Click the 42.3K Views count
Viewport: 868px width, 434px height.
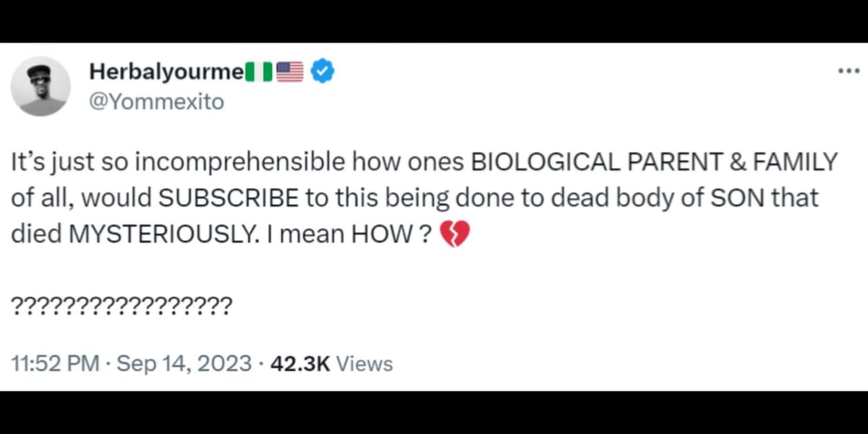[x=331, y=363]
